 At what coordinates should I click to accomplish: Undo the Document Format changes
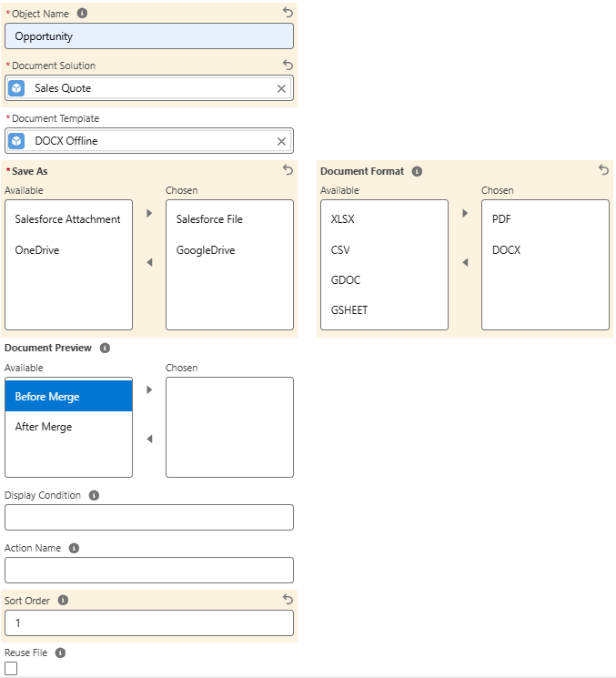[603, 170]
